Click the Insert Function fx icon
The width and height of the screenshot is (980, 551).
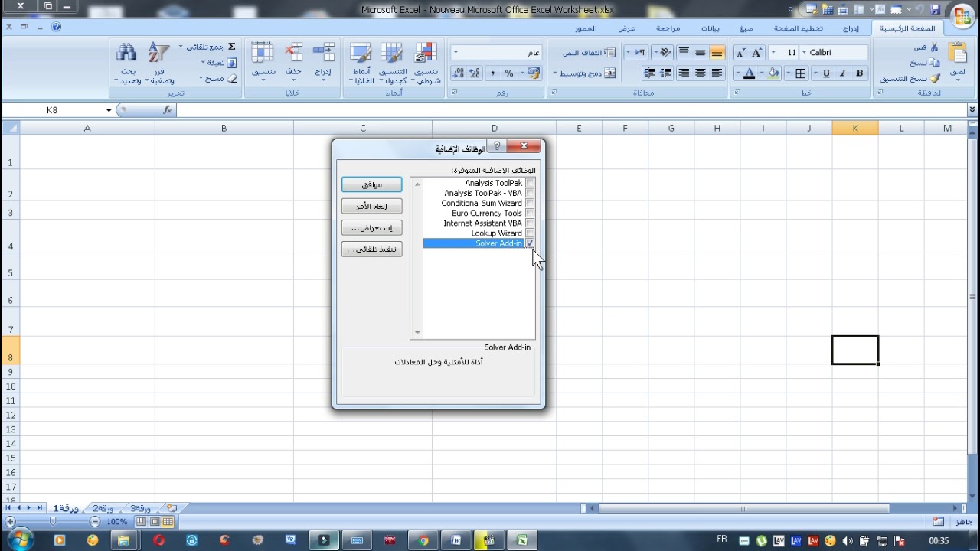tap(168, 110)
